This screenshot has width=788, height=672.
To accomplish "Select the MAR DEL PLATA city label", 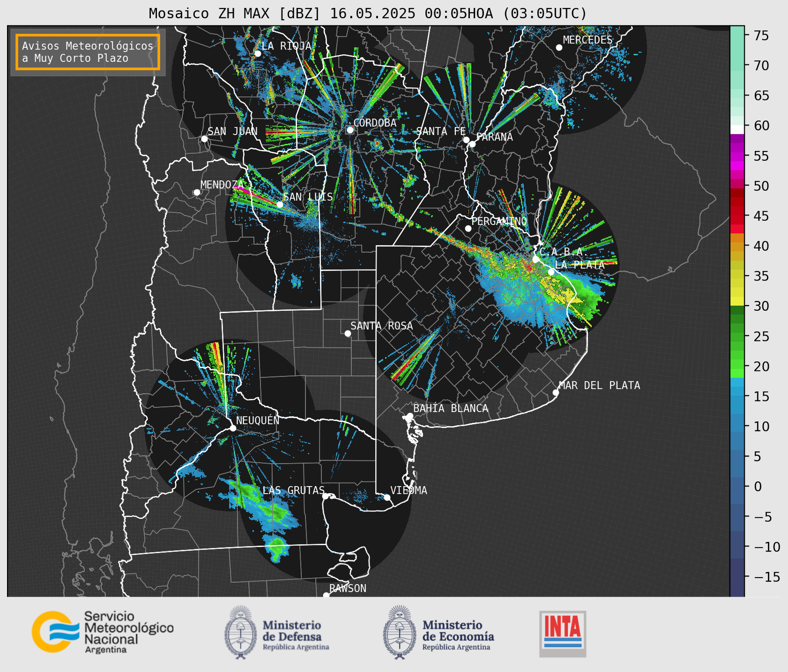I will click(x=599, y=385).
